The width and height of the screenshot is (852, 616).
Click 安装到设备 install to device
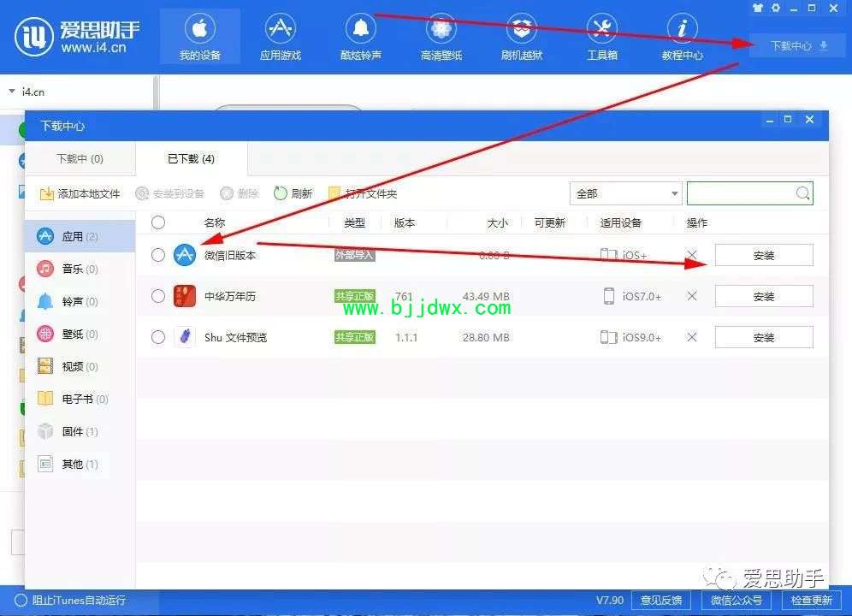pos(170,193)
